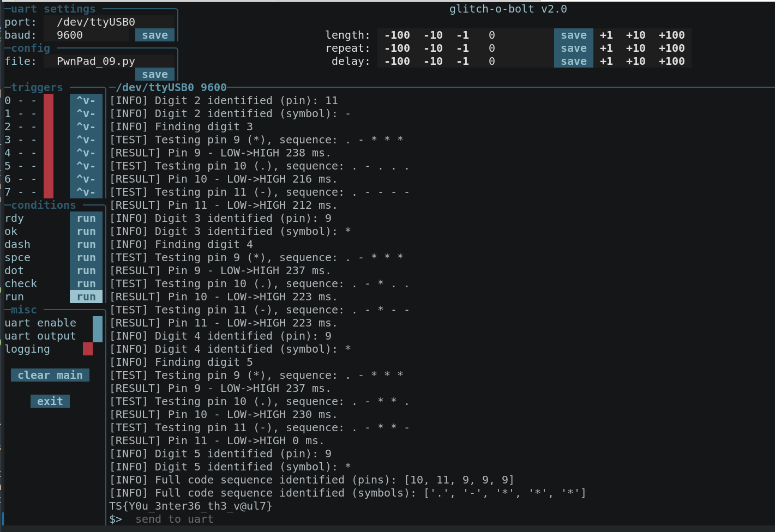Image resolution: width=775 pixels, height=532 pixels.
Task: Run the dash condition
Action: click(86, 244)
